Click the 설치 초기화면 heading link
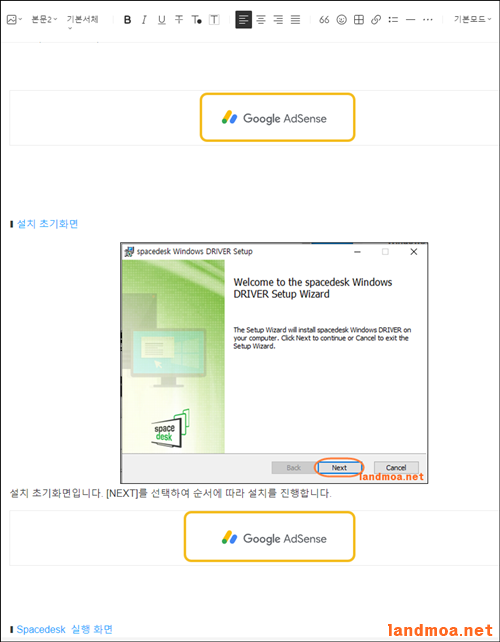This screenshot has height=642, width=500. 47,224
